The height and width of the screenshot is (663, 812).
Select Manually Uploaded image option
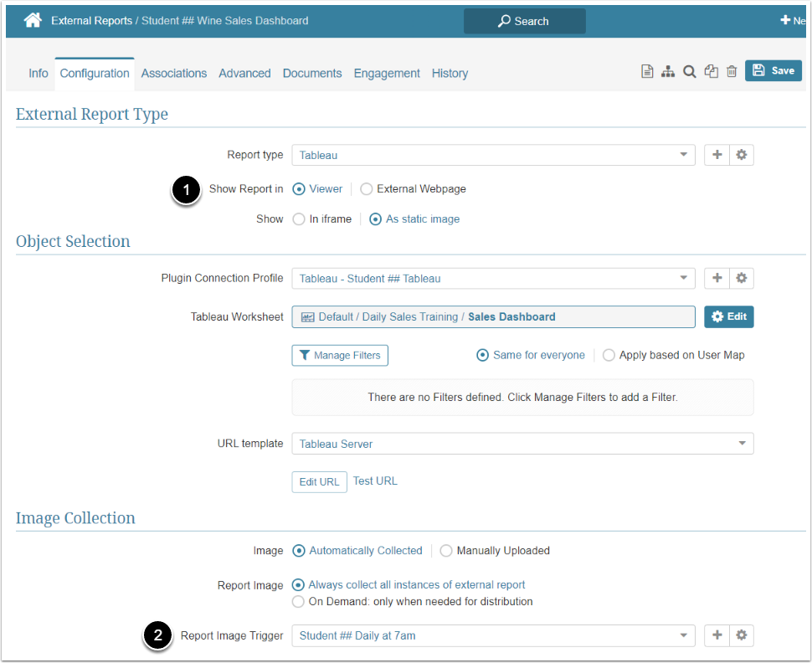[x=446, y=551]
